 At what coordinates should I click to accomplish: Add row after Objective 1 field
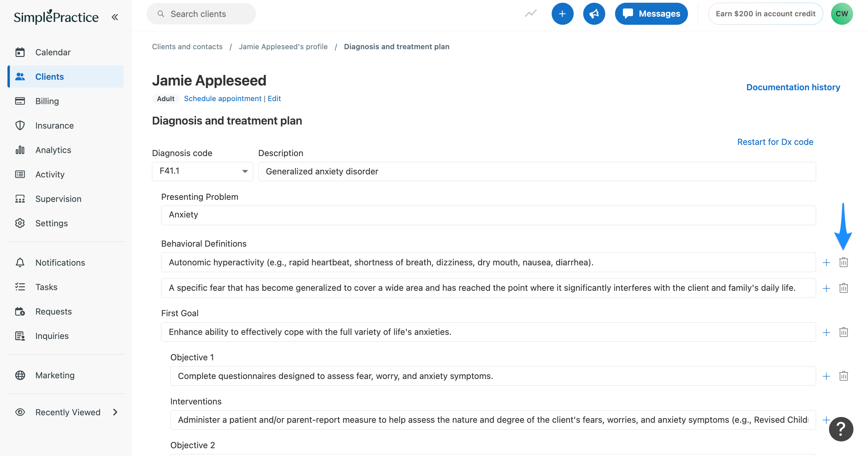(826, 376)
